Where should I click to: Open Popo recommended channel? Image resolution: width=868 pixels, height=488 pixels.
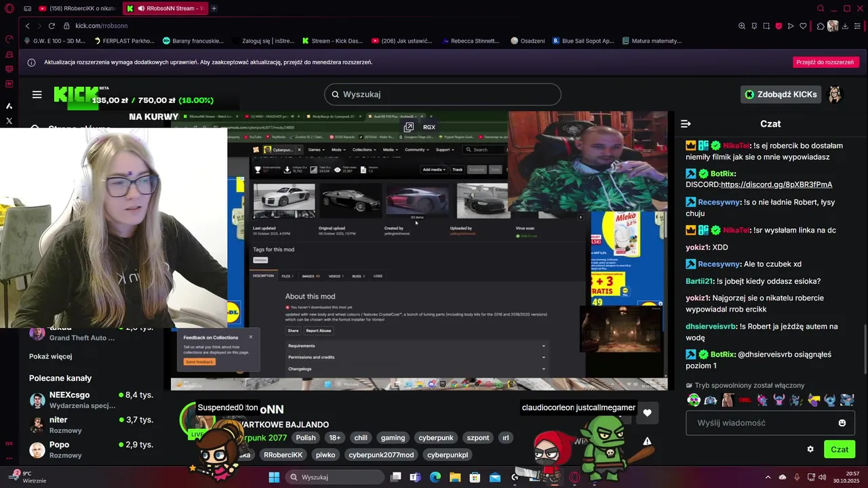coord(92,449)
